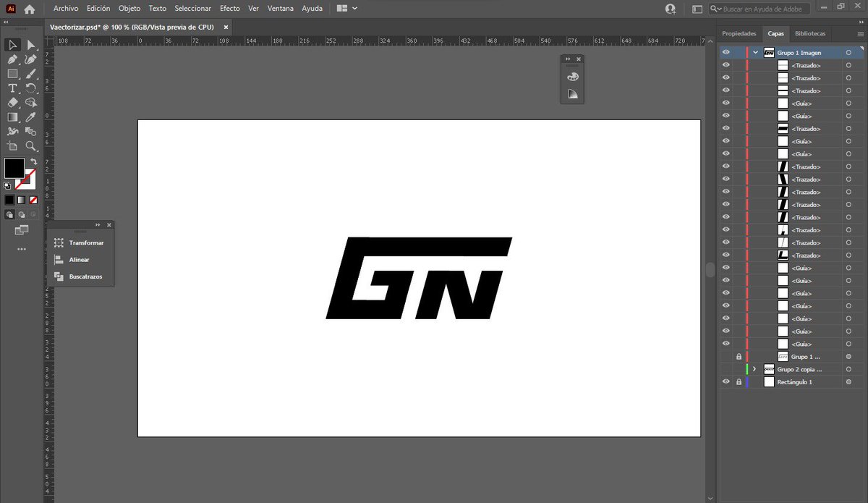The width and height of the screenshot is (868, 503).
Task: Switch to the Bibliotecas tab
Action: pos(809,33)
